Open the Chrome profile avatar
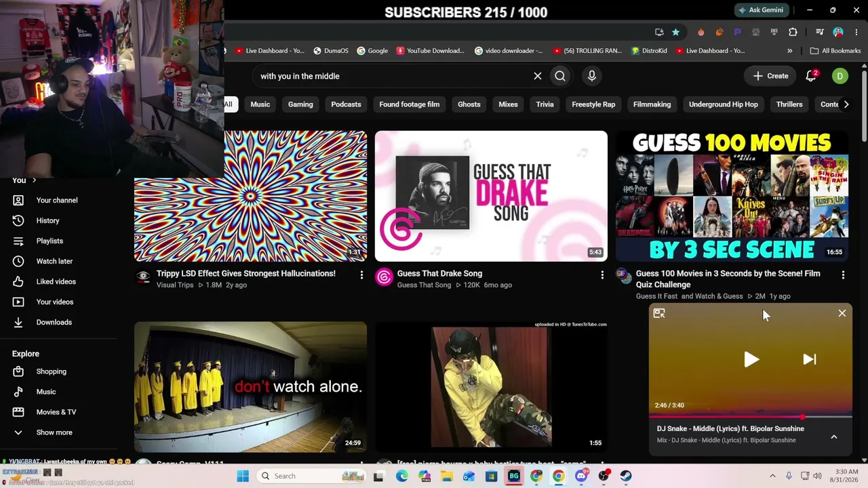The image size is (868, 488). pos(838,32)
